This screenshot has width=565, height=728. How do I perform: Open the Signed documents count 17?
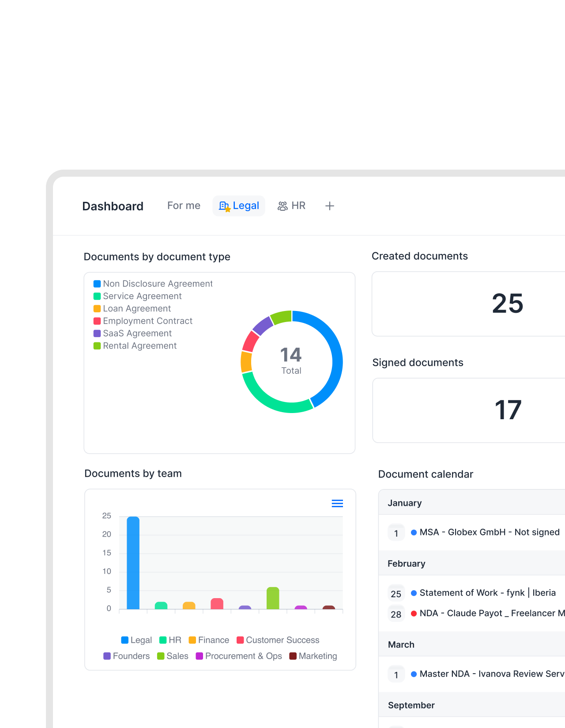(508, 410)
